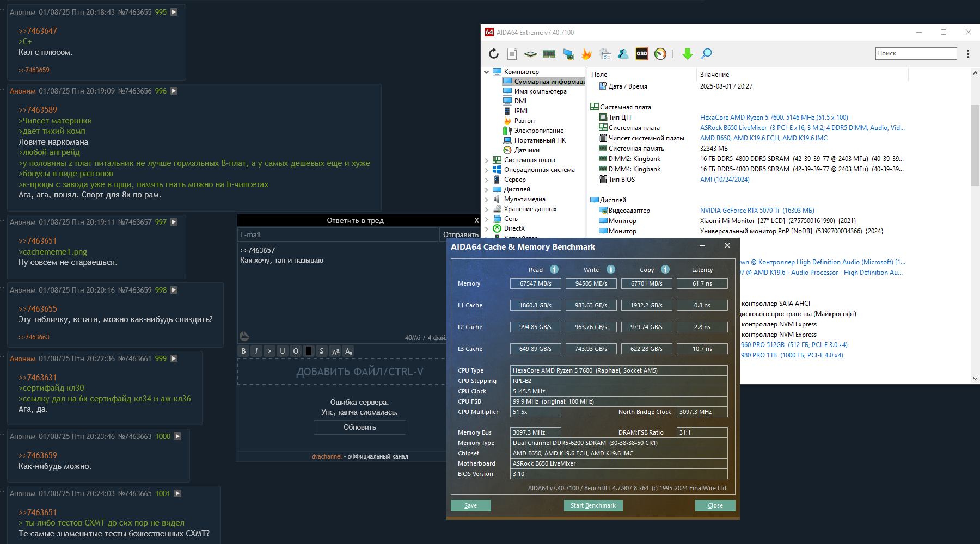Close the reply form with X
Image resolution: width=980 pixels, height=544 pixels.
click(476, 220)
